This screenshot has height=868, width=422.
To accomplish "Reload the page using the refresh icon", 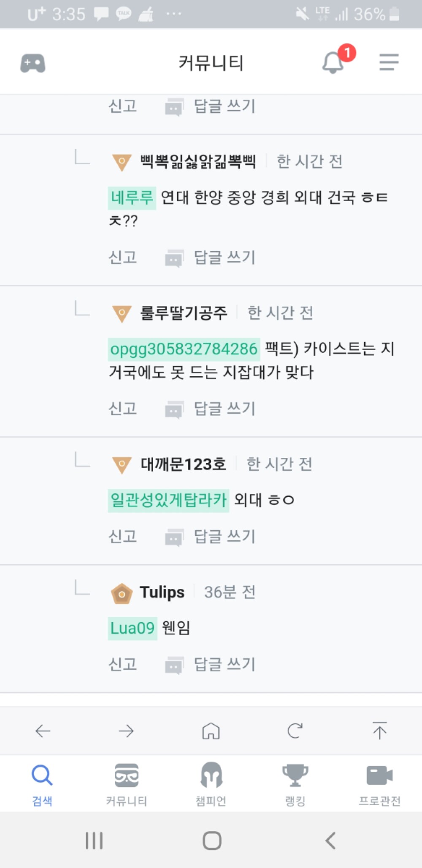I will click(296, 731).
